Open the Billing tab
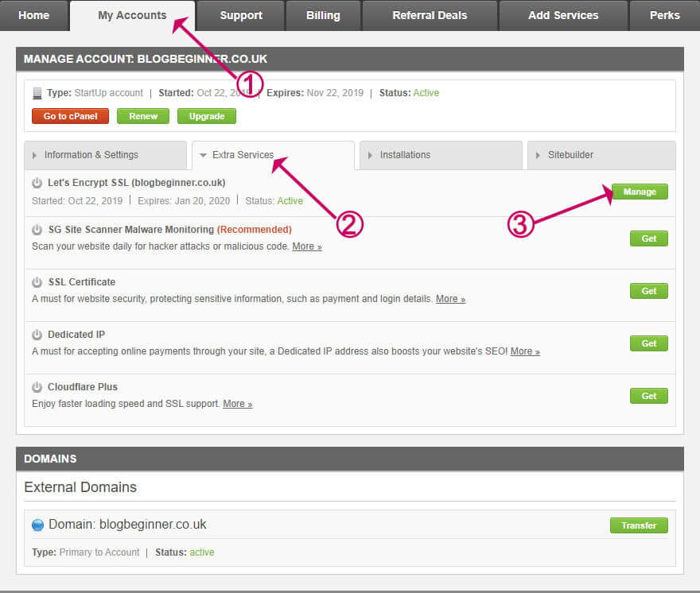Viewport: 700px width, 593px height. [323, 16]
